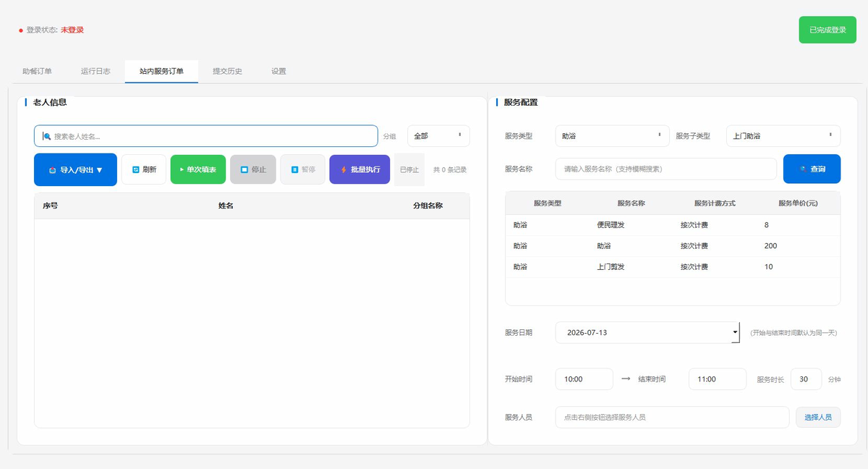The height and width of the screenshot is (469, 868).
Task: Go to the 设置 tab
Action: coord(278,72)
